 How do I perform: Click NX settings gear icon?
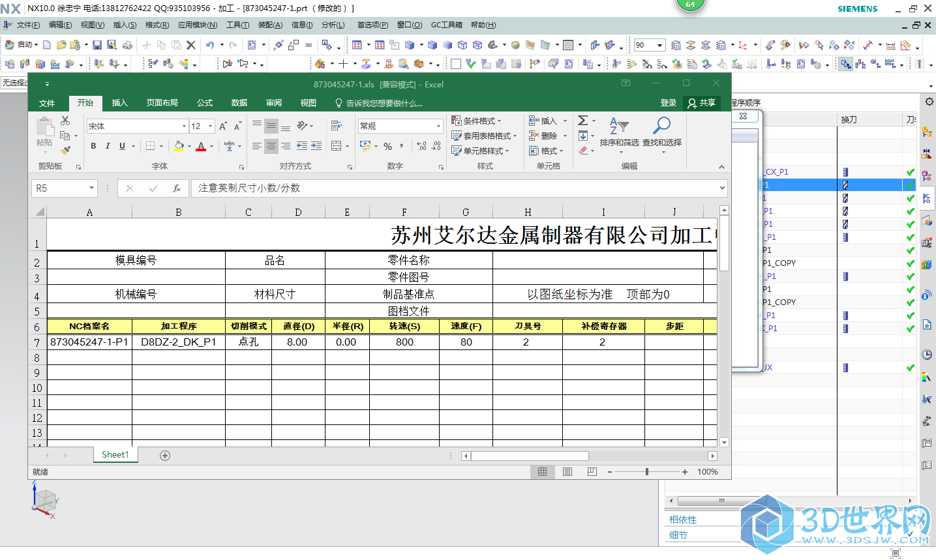pyautogui.click(x=929, y=102)
